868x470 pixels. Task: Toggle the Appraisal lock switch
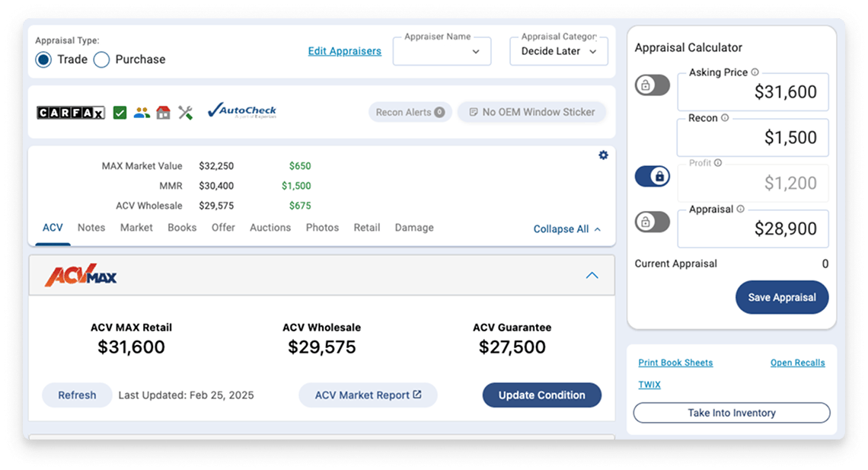pyautogui.click(x=652, y=222)
